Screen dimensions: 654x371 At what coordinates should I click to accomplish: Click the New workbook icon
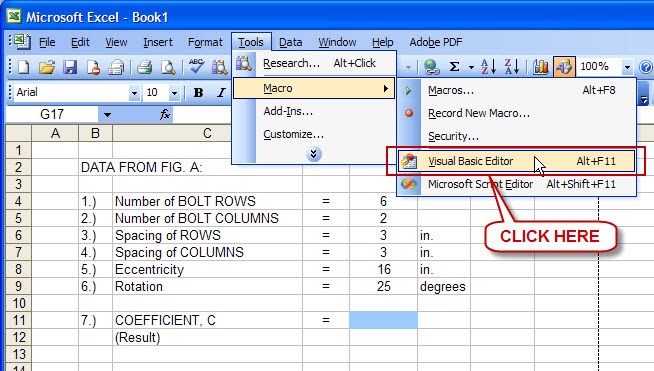tap(24, 67)
